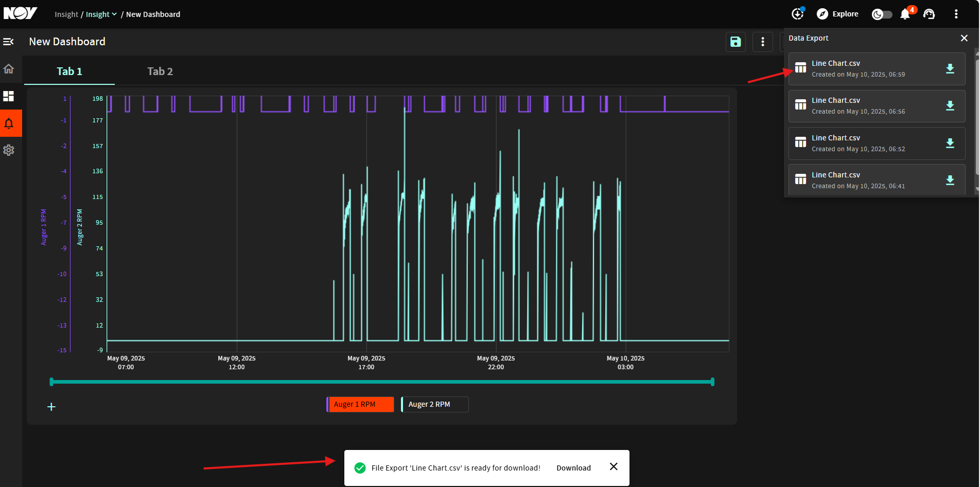The width and height of the screenshot is (980, 487).
Task: Save the dashboard with floppy icon
Action: point(736,42)
